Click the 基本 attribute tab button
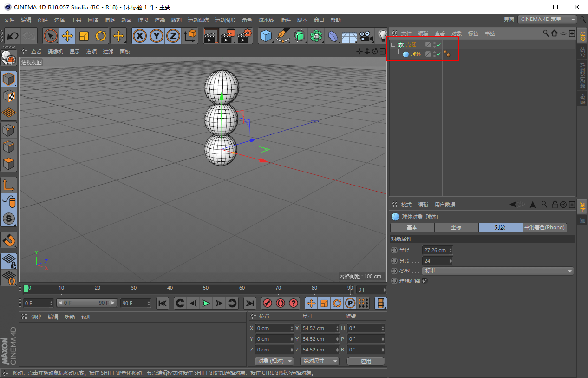 coord(412,228)
